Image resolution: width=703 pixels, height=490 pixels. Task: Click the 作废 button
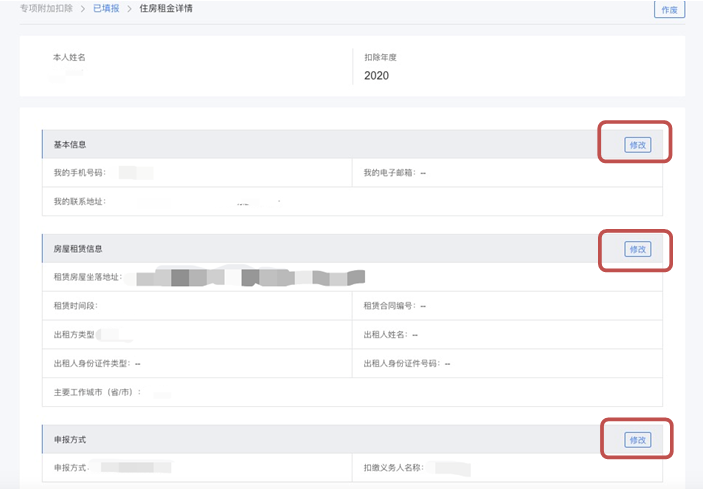click(668, 10)
